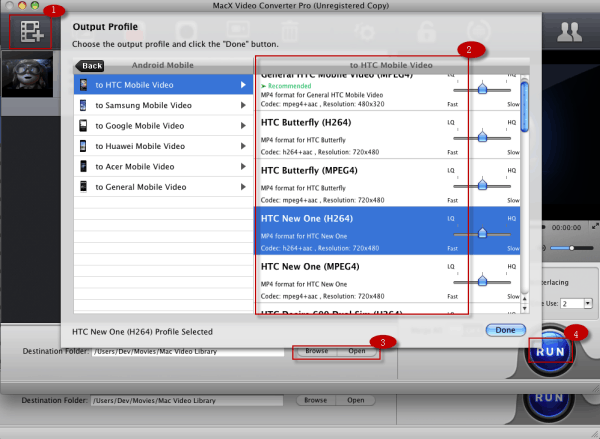The height and width of the screenshot is (439, 600).
Task: Click Browse in the background window
Action: [x=316, y=400]
